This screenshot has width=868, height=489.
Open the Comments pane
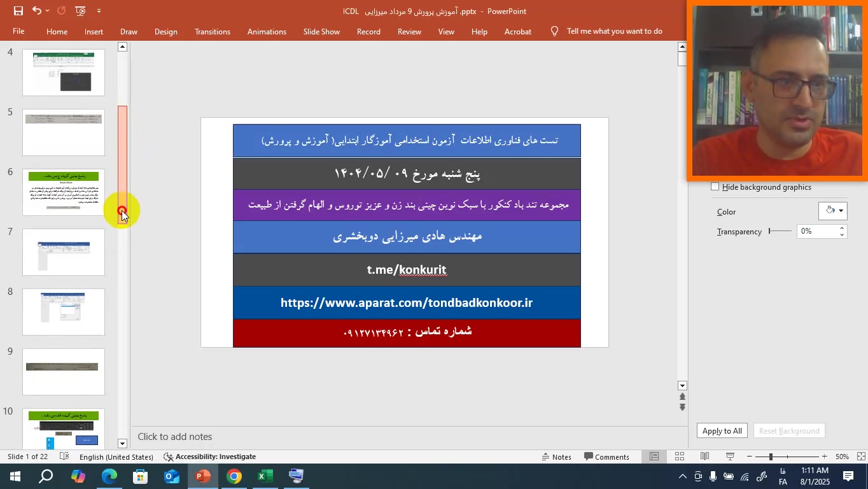pyautogui.click(x=607, y=457)
